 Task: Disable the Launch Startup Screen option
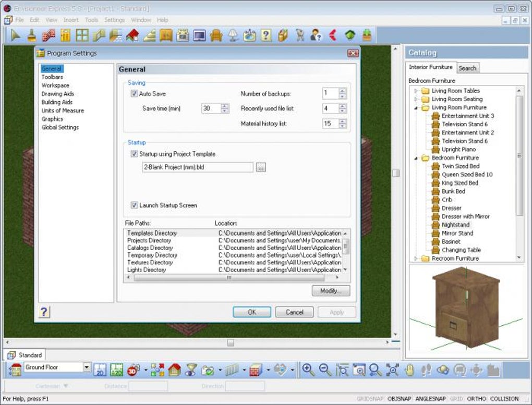pos(134,205)
